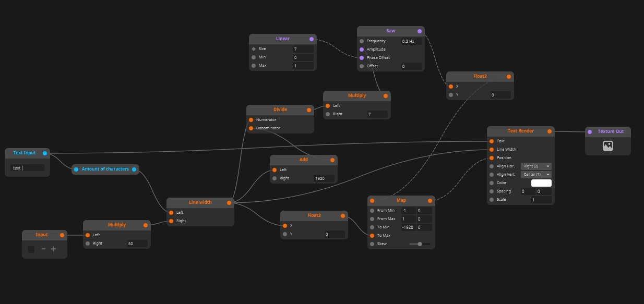Toggle the dark checkbox in Input node
The height and width of the screenshot is (304, 644).
[x=31, y=249]
